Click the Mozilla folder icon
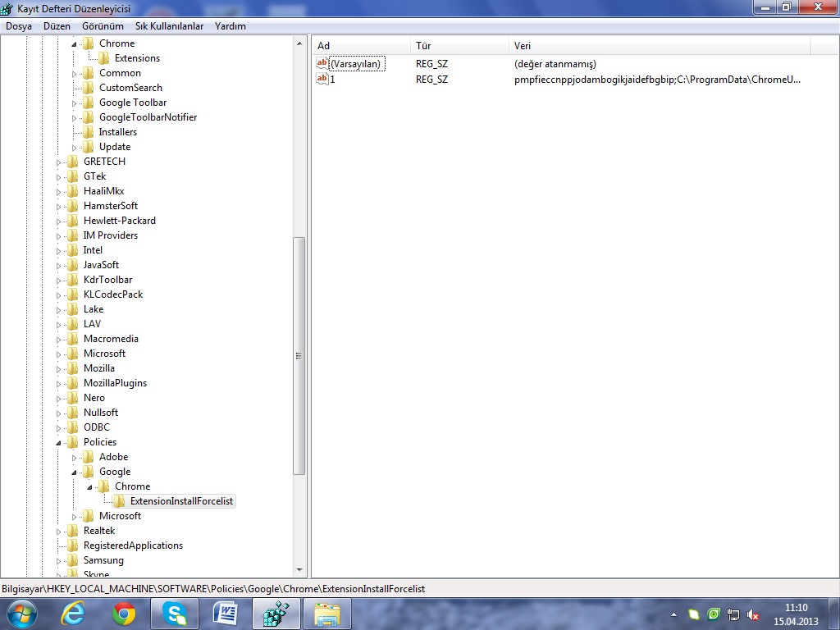 coord(73,368)
